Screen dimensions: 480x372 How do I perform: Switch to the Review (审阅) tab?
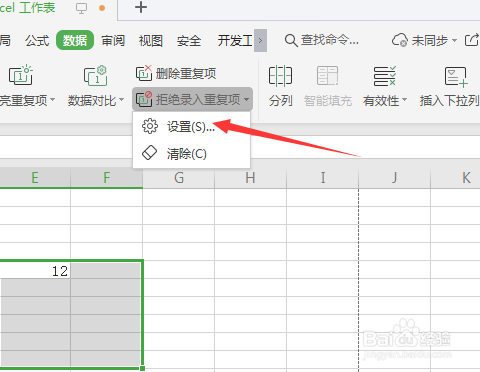coord(113,41)
